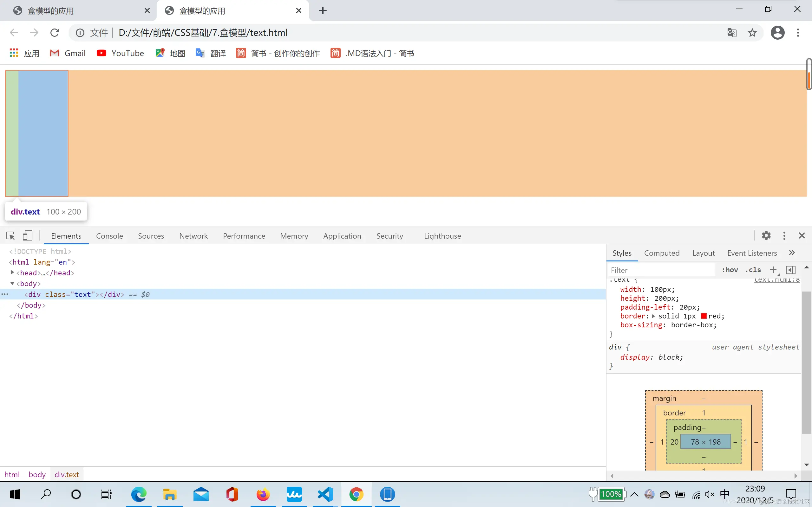
Task: Click the new style rule plus icon
Action: pos(773,270)
